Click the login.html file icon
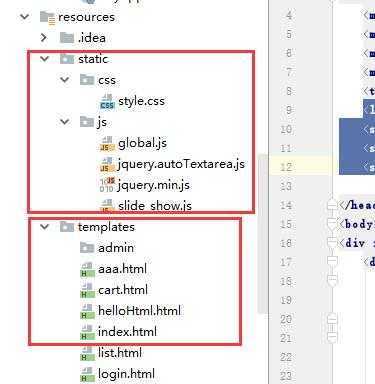 [87, 374]
